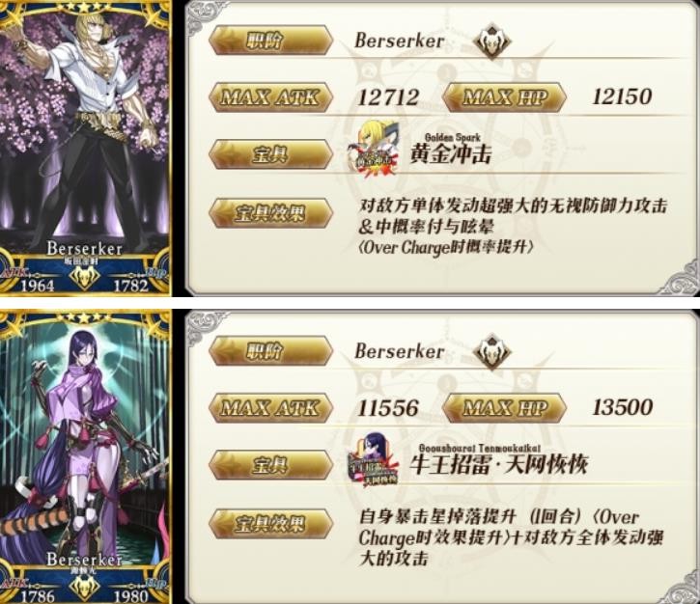Click the Berserker class icon in top panel
The height and width of the screenshot is (604, 700).
[x=491, y=41]
